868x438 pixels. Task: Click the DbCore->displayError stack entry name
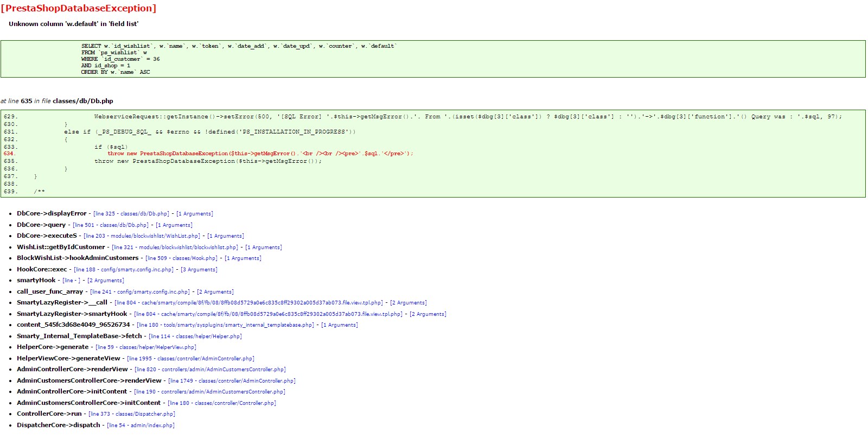52,214
